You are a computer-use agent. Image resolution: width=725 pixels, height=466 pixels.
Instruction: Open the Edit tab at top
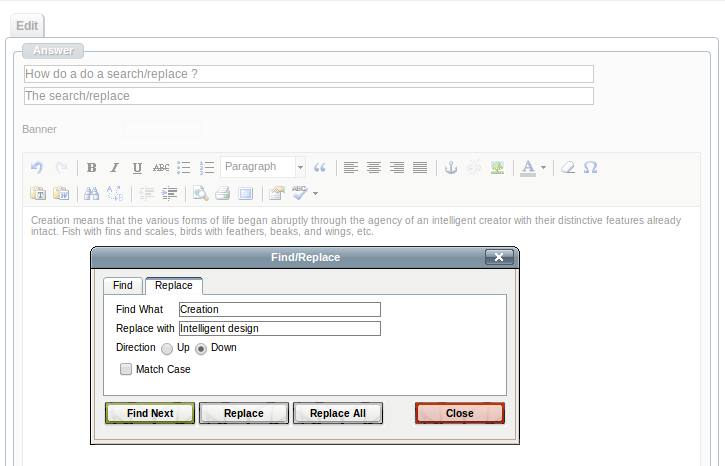pos(27,25)
